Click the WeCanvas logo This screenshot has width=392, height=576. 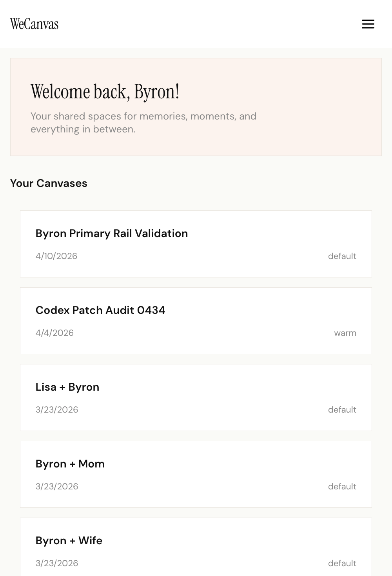pyautogui.click(x=34, y=24)
